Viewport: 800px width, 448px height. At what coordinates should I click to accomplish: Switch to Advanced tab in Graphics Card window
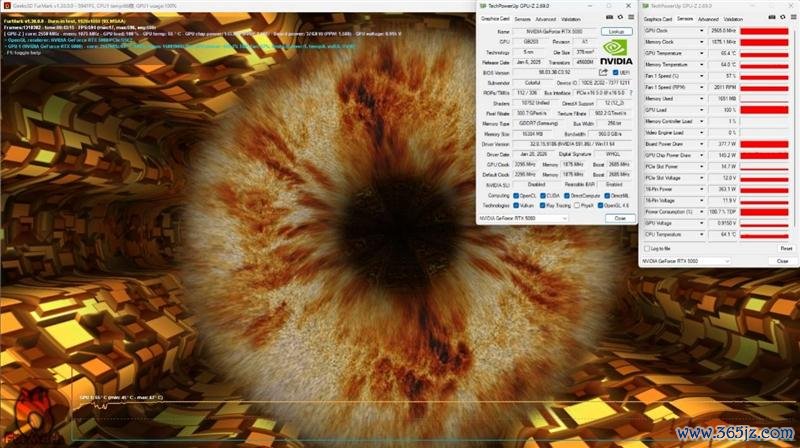(x=545, y=19)
